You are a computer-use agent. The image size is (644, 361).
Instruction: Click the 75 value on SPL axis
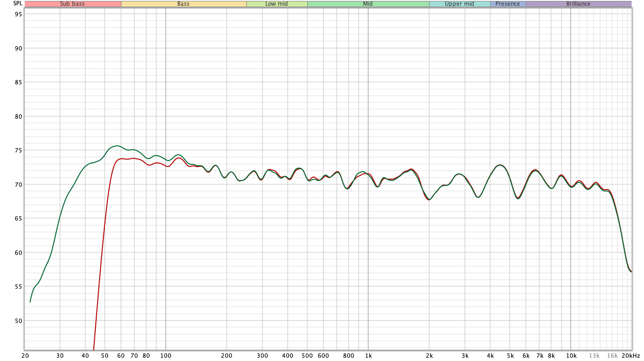click(18, 150)
